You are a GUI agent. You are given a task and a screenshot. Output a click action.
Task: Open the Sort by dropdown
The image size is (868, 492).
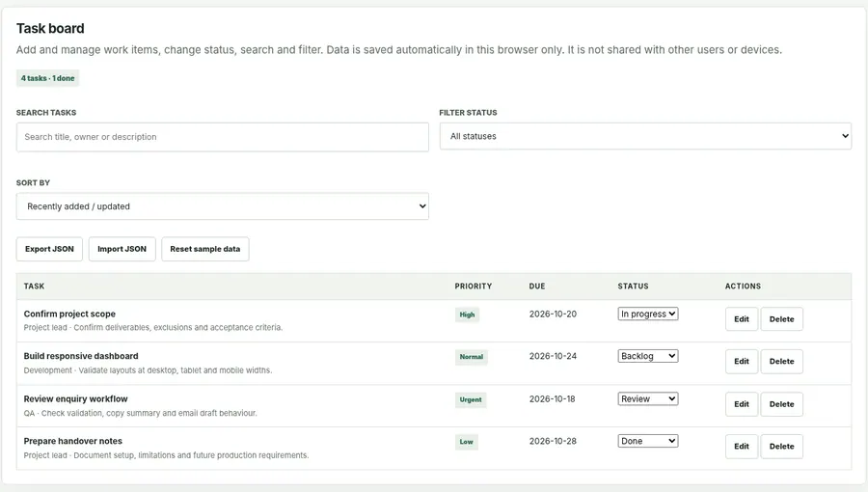click(223, 206)
